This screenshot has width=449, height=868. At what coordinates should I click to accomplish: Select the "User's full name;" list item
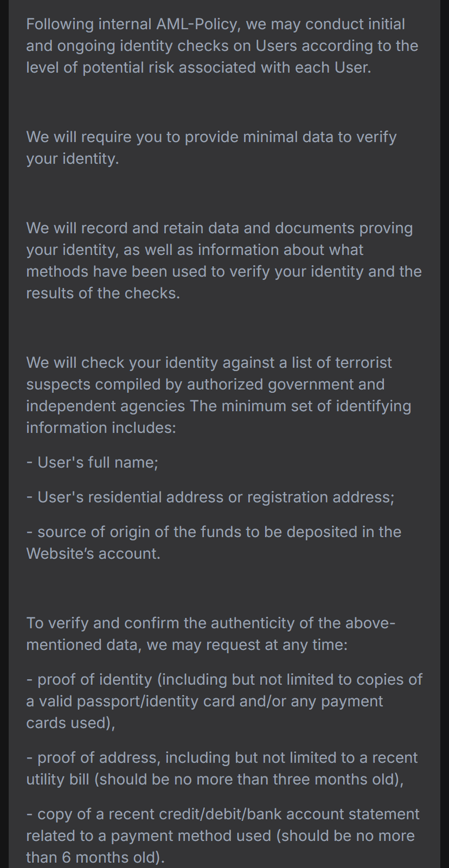tap(92, 463)
